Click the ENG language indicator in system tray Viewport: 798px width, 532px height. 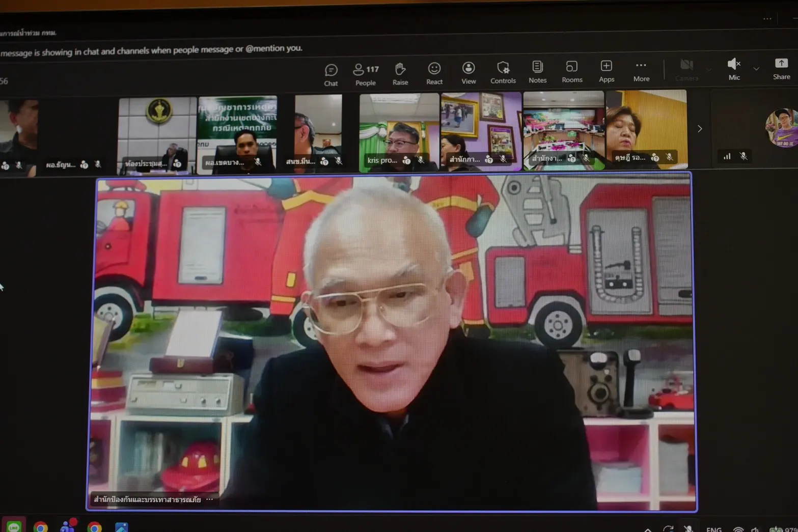pyautogui.click(x=714, y=529)
